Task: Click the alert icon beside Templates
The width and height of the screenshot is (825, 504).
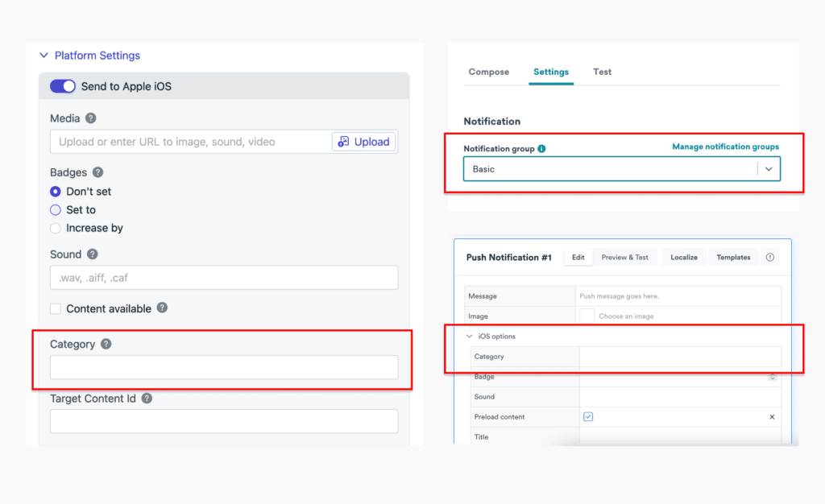Action: click(770, 258)
